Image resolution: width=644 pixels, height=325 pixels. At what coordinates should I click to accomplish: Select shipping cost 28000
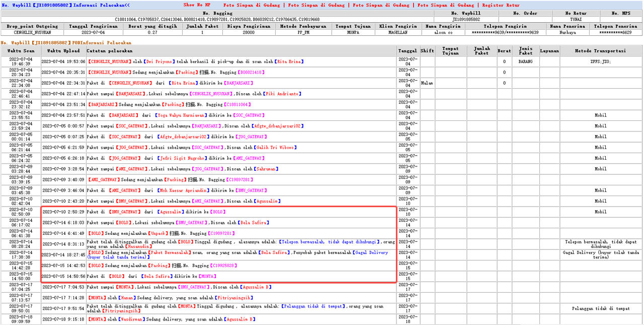249,32
